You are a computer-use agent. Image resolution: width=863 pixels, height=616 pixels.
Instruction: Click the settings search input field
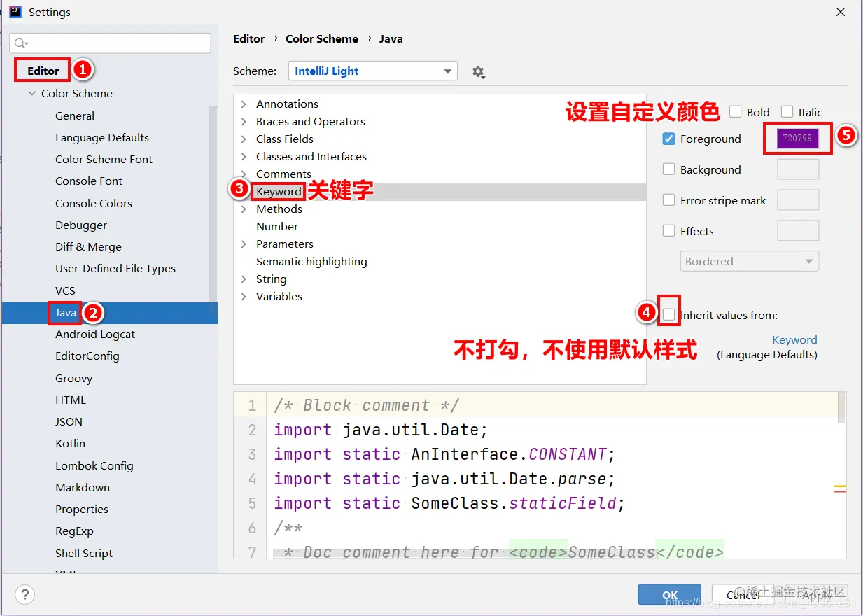[110, 43]
